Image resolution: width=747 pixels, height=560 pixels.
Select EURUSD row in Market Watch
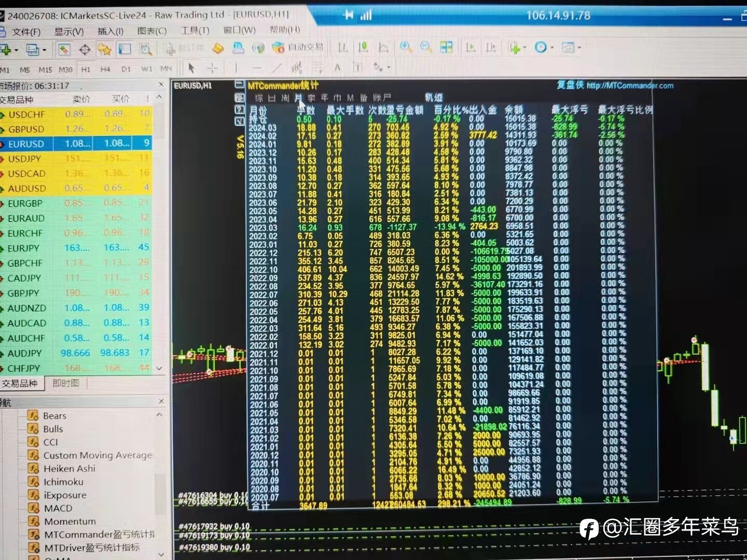click(75, 144)
